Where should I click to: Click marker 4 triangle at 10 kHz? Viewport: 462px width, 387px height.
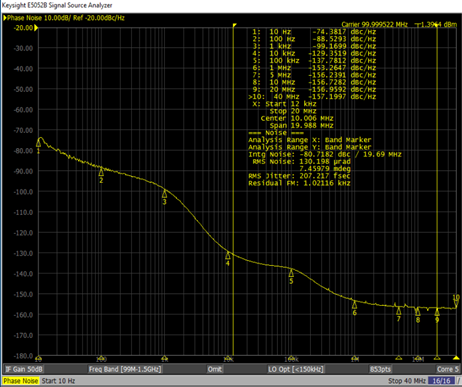click(228, 256)
